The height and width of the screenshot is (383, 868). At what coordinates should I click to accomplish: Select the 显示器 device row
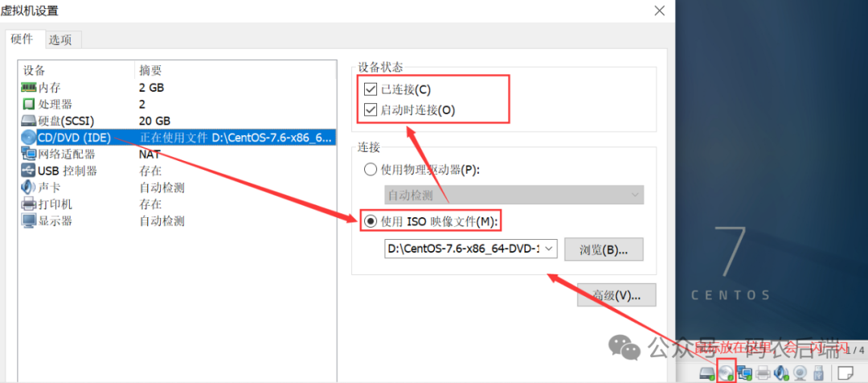coord(177,220)
